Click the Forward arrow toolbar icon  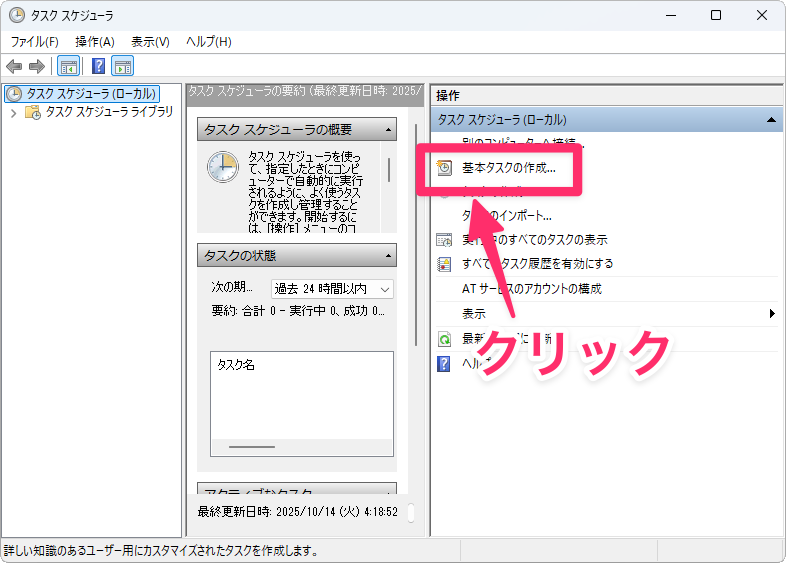point(37,67)
